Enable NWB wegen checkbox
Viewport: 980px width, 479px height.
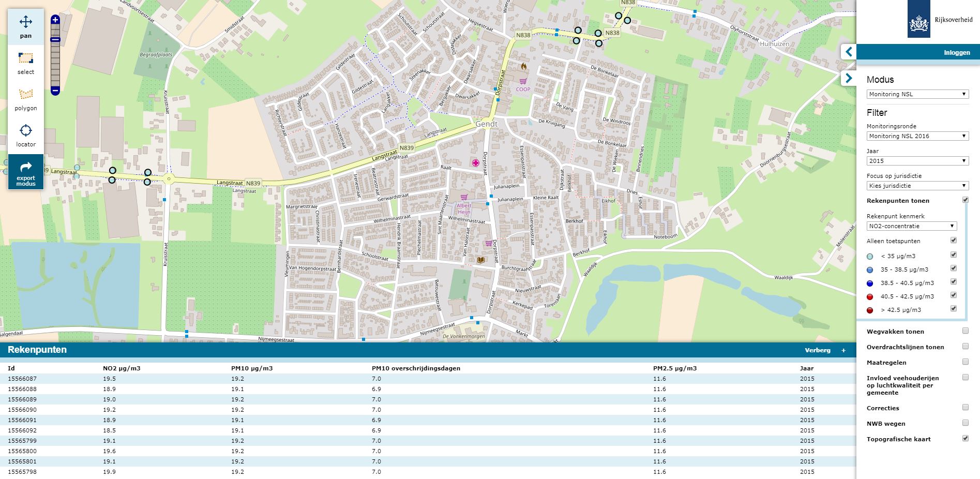tap(965, 423)
